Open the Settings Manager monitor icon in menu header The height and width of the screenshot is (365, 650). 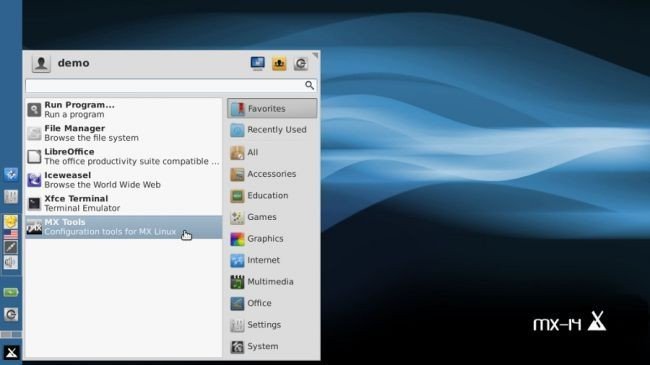coord(257,63)
